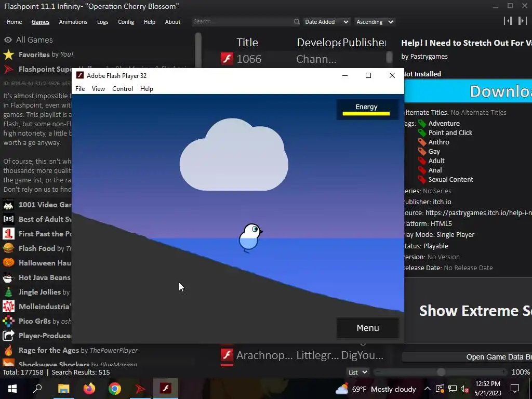
Task: Open the Player-Produced playlist arrow icon
Action: (8, 336)
